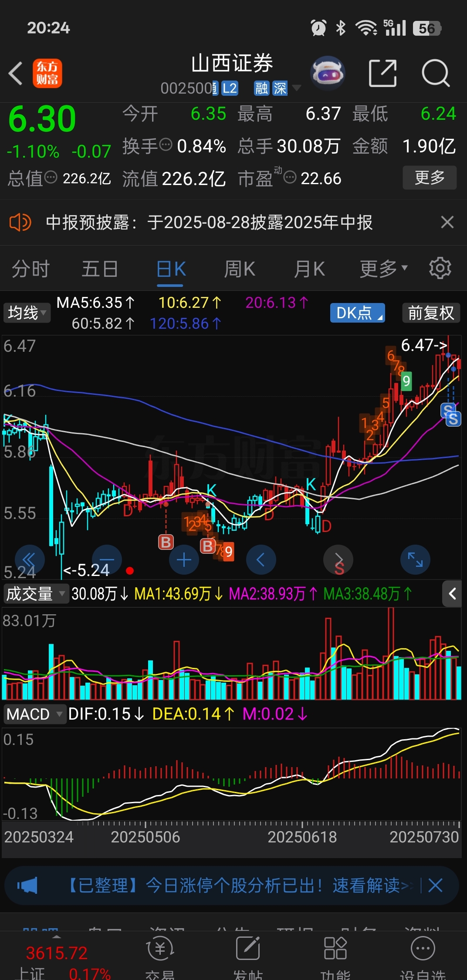Image resolution: width=467 pixels, height=980 pixels.
Task: Tap the 融 margin badge
Action: point(261,88)
